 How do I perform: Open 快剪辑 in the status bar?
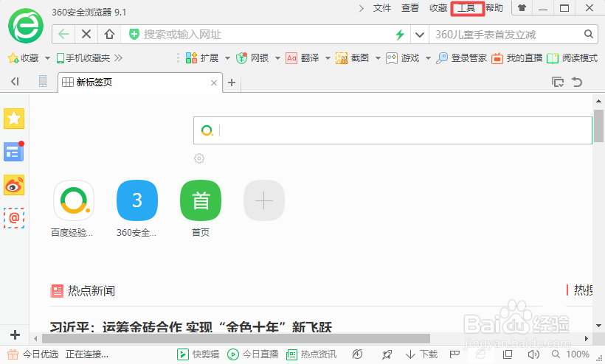click(x=198, y=354)
